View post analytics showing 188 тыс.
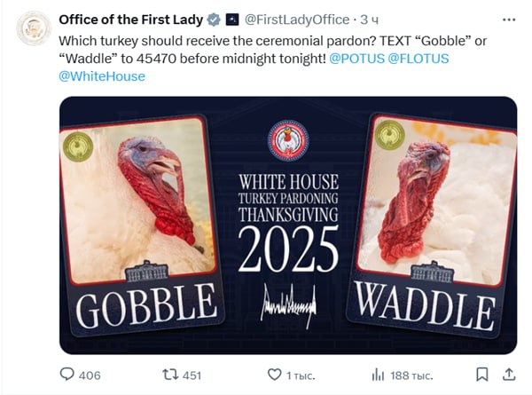532x395 pixels. tap(377, 375)
